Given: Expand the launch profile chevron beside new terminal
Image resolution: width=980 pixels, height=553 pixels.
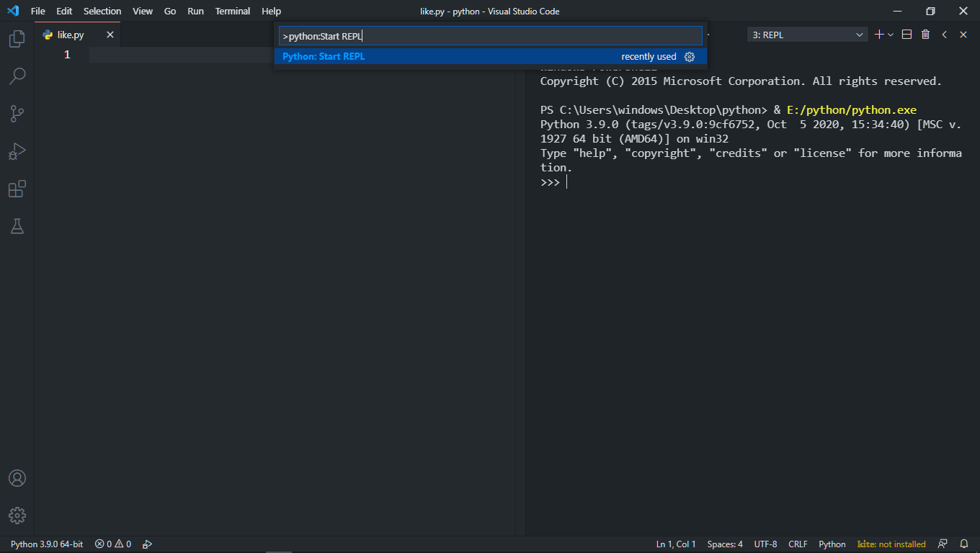Looking at the screenshot, I should tap(891, 35).
